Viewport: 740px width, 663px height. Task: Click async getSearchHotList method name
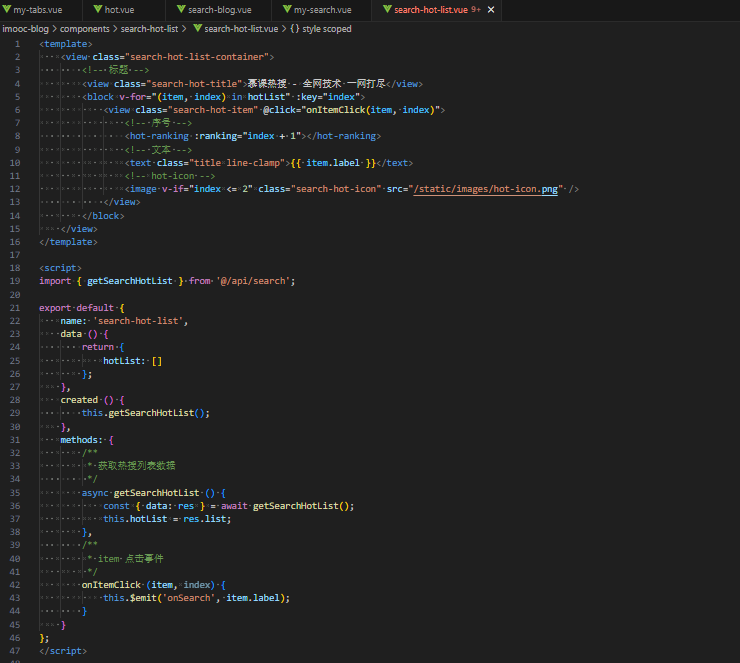click(x=156, y=493)
